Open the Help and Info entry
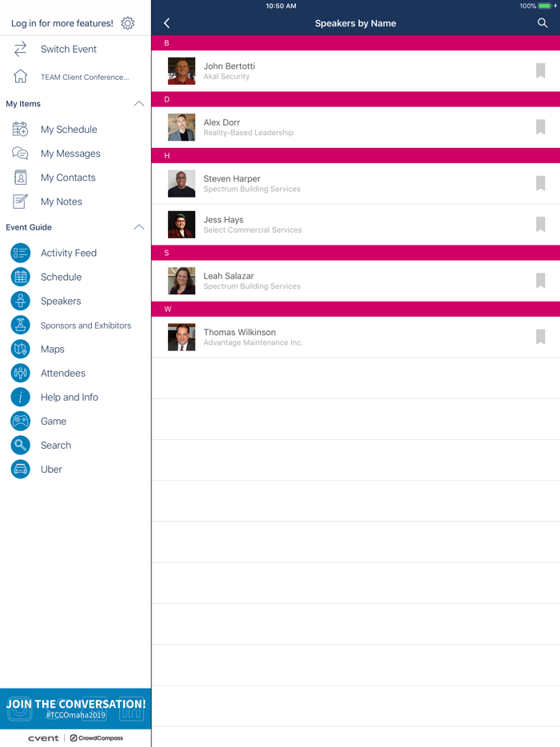 pos(69,397)
